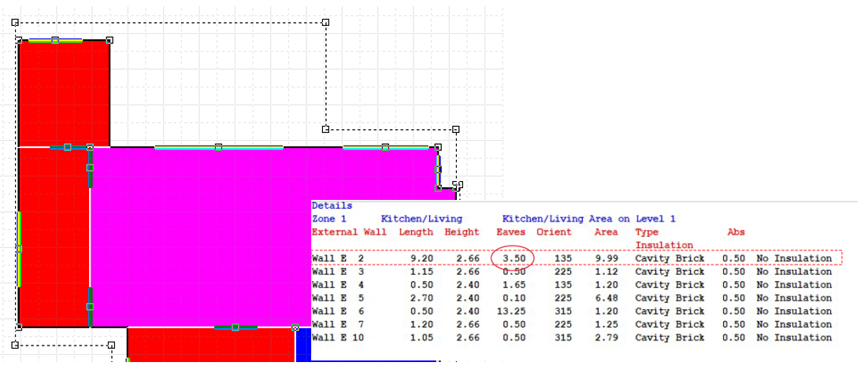The height and width of the screenshot is (377, 868).
Task: Click the handle at the dashed outline's top-left corner
Action: click(15, 23)
